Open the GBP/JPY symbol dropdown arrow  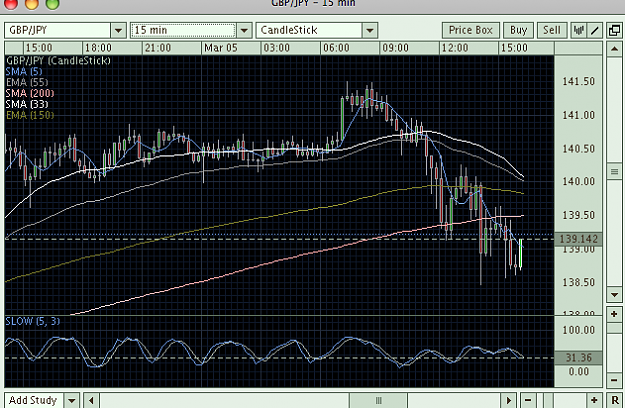[x=118, y=30]
